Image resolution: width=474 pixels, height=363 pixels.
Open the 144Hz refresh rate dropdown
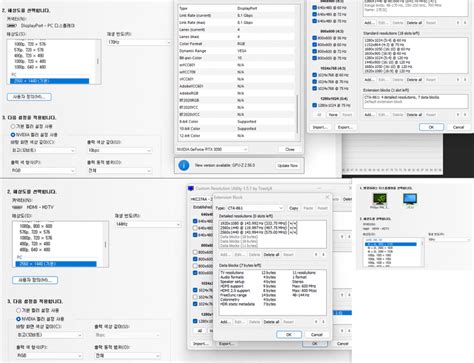(x=148, y=224)
